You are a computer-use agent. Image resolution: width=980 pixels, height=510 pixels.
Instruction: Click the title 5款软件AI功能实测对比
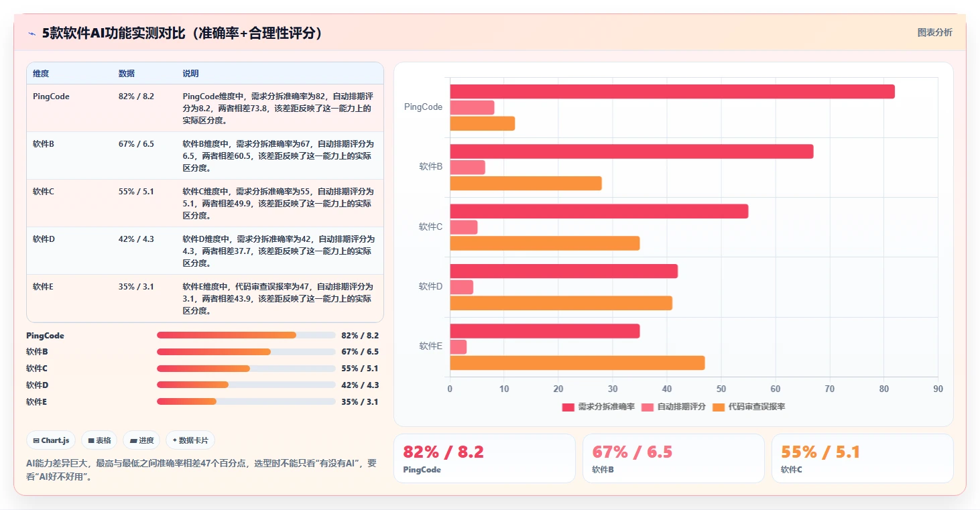coord(182,34)
